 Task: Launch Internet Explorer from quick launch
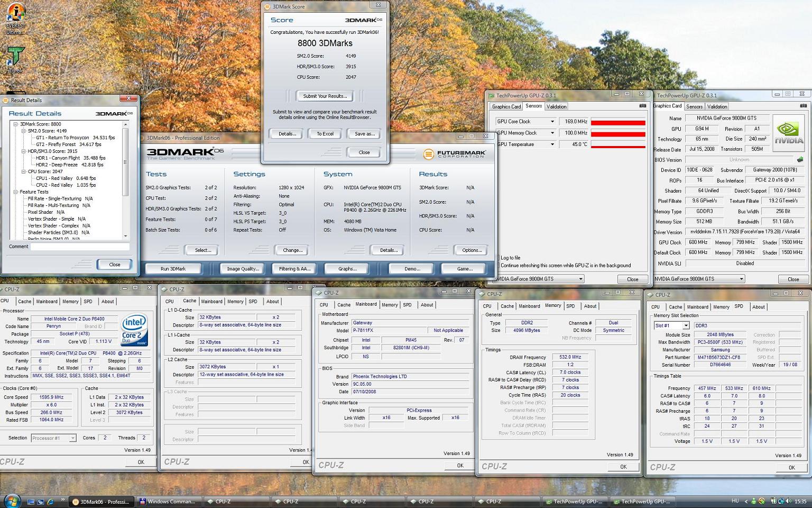coord(51,502)
